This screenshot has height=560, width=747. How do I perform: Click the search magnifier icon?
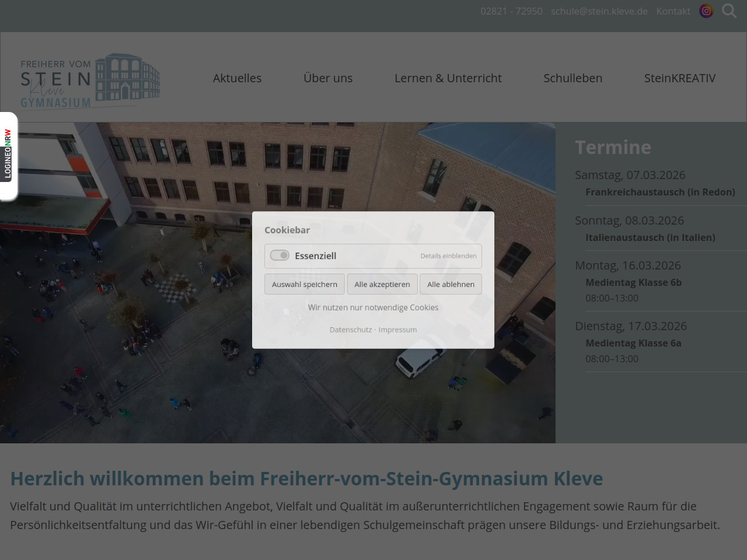(x=729, y=11)
